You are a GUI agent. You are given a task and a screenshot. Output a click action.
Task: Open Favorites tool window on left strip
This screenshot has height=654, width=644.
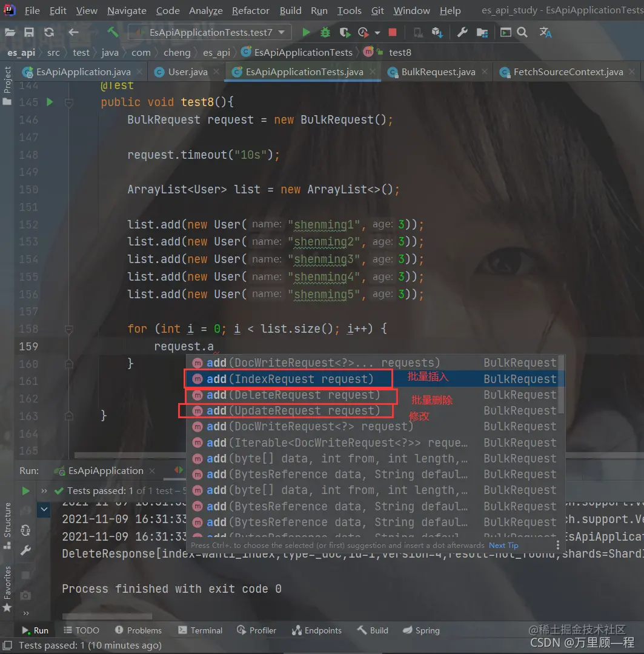[7, 589]
